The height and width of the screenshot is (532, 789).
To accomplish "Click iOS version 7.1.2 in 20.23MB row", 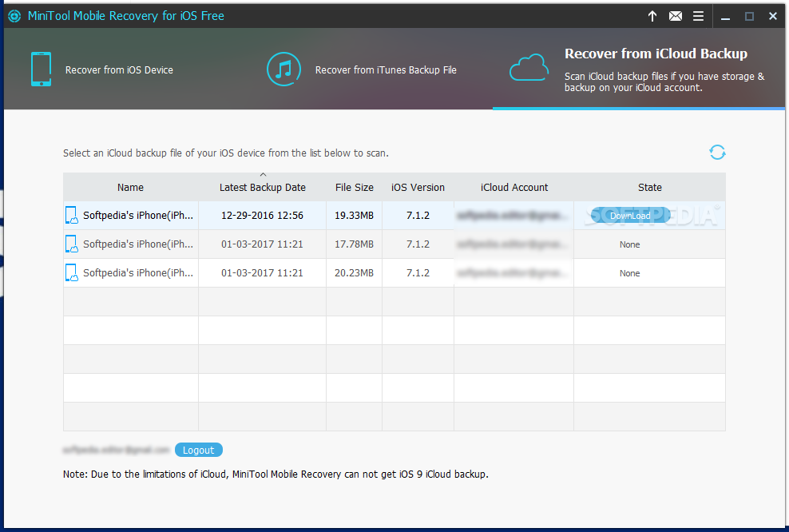I will coord(418,273).
